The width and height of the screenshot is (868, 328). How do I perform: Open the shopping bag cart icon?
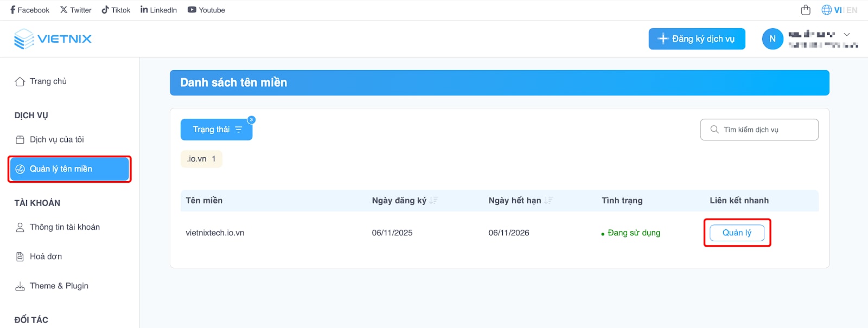tap(806, 10)
